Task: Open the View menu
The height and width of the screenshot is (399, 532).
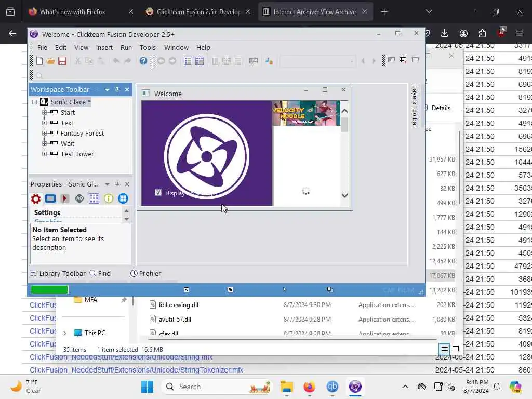Action: click(x=81, y=47)
